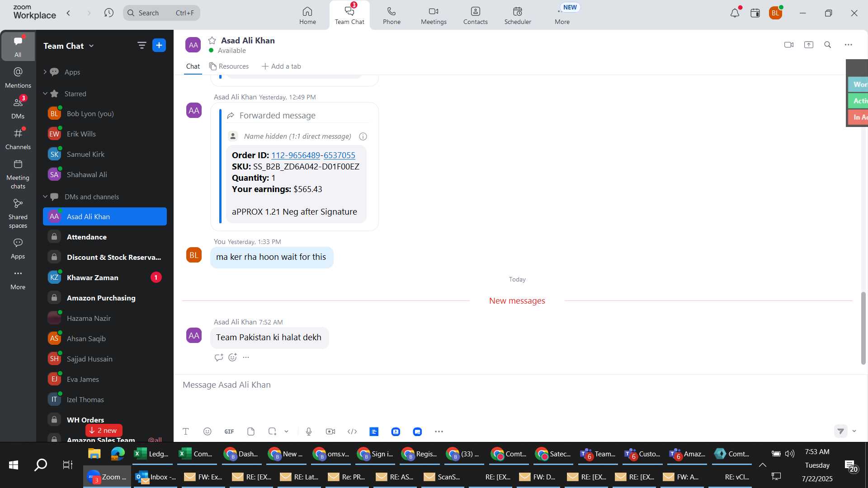Open Meeting chats in the sidebar
This screenshot has height=488, width=868.
pos(18,174)
